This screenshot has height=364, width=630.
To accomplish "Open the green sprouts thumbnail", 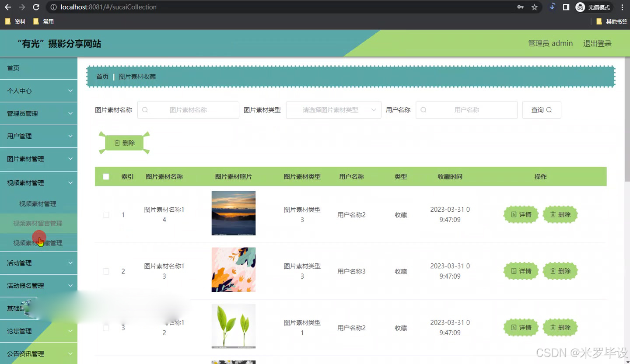I will coord(234,326).
